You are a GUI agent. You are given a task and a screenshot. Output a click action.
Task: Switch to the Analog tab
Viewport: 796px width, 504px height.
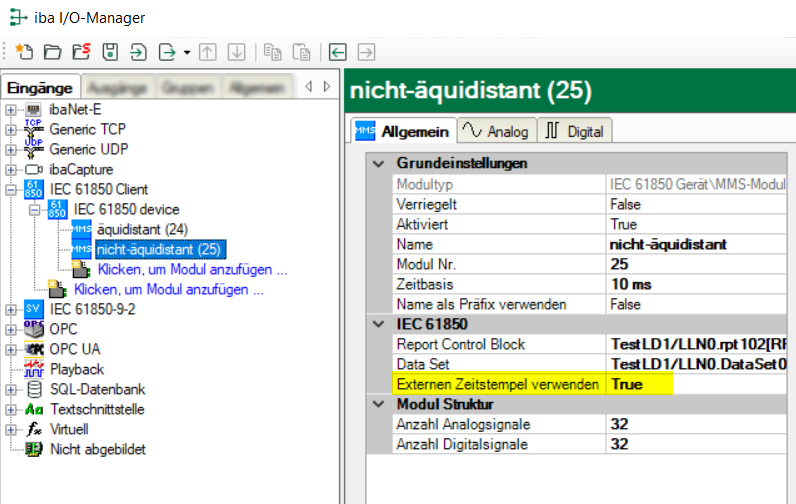tap(496, 131)
